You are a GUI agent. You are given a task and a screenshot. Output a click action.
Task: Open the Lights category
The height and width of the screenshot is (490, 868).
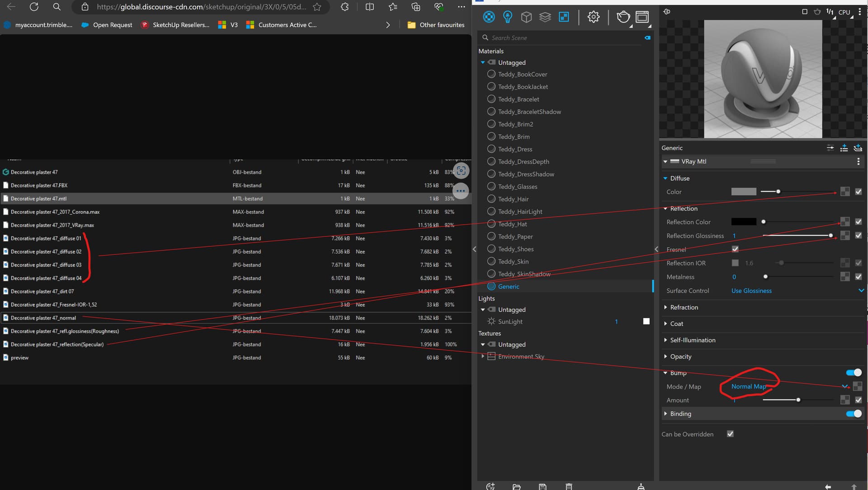[508, 17]
